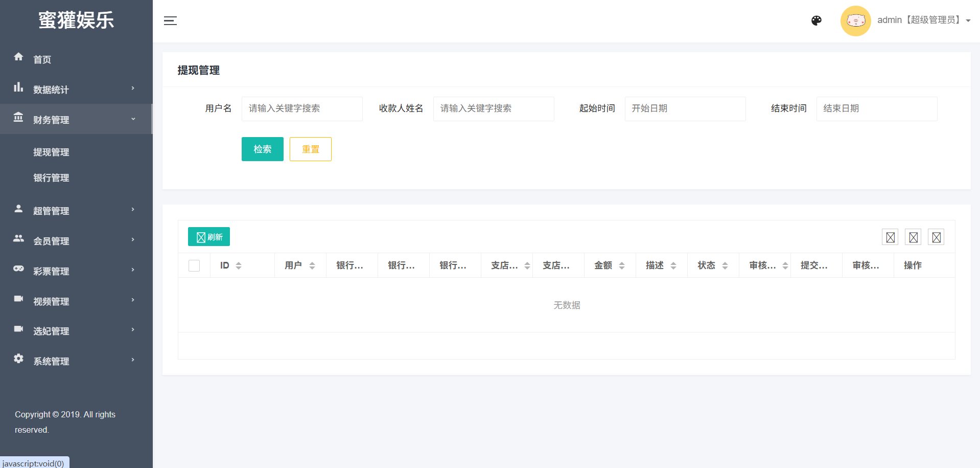Open the admin user dropdown arrow
The height and width of the screenshot is (468, 980).
968,21
